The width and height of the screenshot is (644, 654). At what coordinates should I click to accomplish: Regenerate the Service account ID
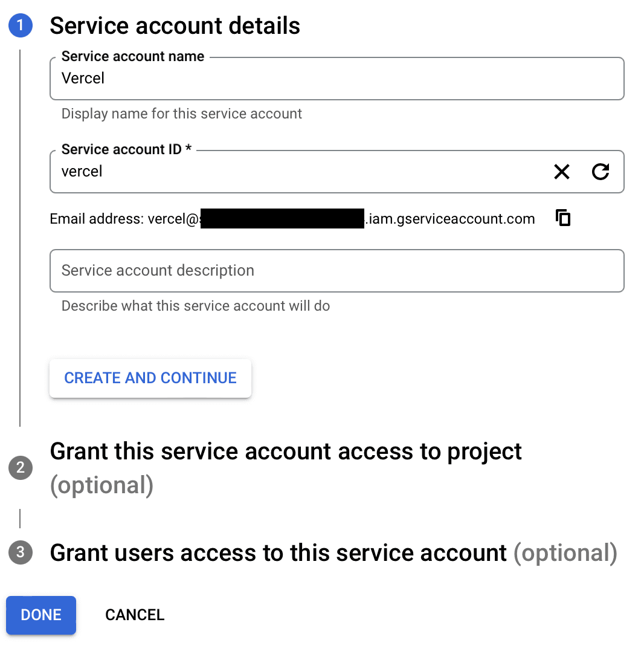coord(600,172)
